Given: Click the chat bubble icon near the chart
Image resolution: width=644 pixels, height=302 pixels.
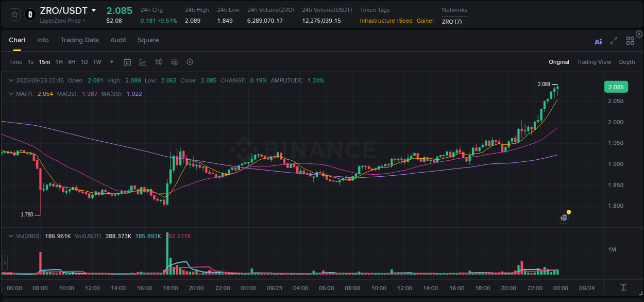Looking at the screenshot, I should coord(563,217).
